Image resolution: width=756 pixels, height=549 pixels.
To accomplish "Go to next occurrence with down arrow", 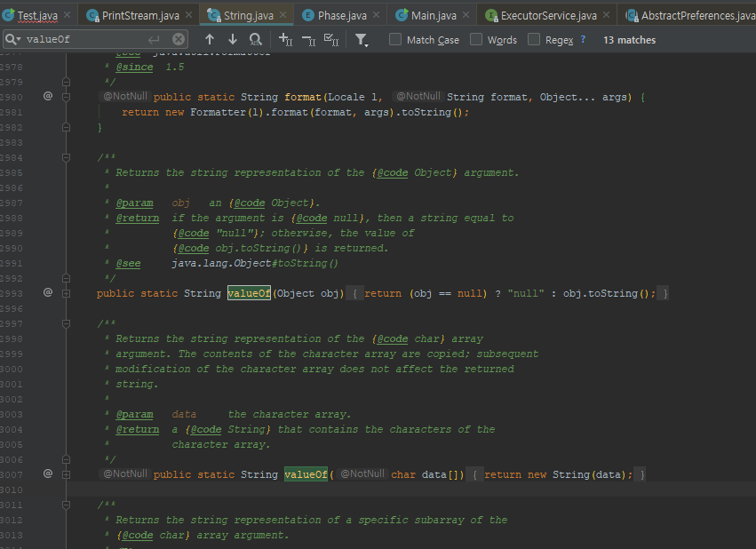I will pos(233,39).
